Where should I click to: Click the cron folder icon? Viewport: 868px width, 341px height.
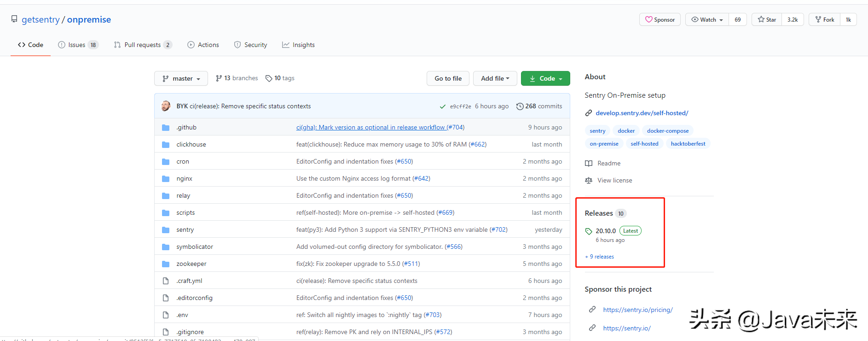(x=166, y=162)
